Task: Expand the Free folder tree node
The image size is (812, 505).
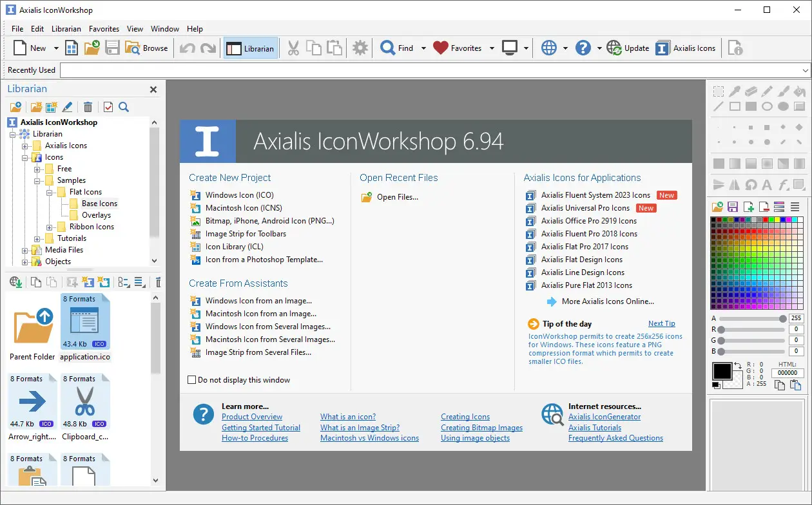Action: [37, 169]
